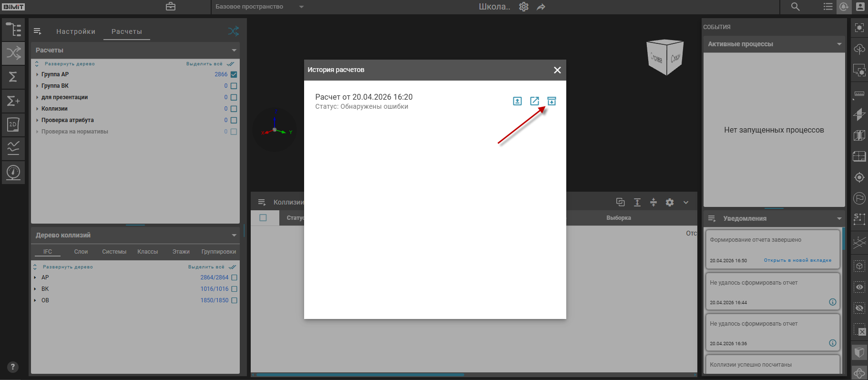Tick the ВК checkbox in collision tree
The image size is (868, 380).
234,289
